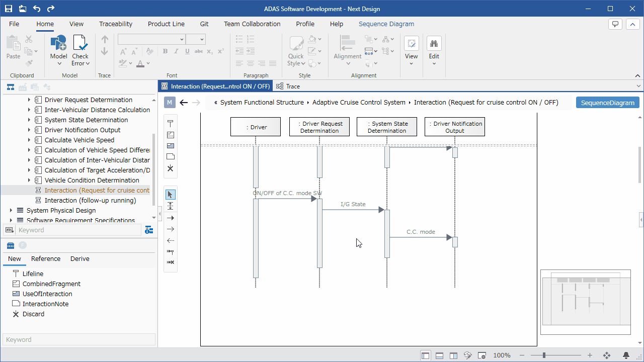The image size is (644, 362).
Task: Open notifications bell in status bar
Action: coord(626,355)
